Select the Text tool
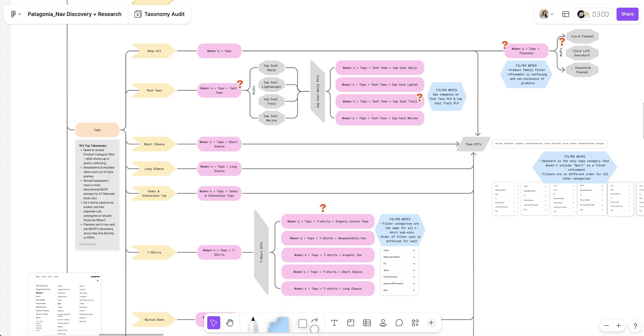The image size is (644, 336). click(x=334, y=323)
